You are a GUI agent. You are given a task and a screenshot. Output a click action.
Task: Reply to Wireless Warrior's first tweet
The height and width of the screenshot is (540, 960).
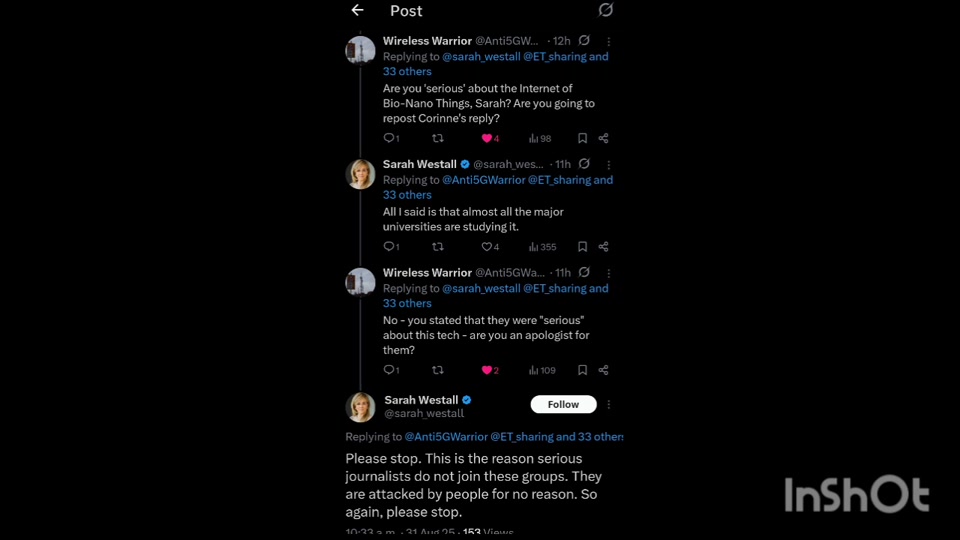[389, 138]
